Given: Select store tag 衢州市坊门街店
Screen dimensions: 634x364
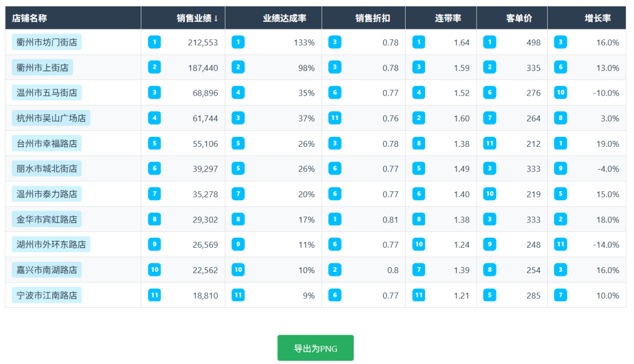Looking at the screenshot, I should (x=46, y=42).
